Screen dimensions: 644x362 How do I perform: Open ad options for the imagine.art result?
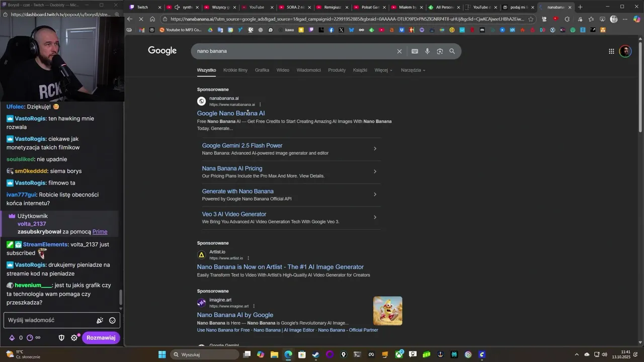pos(254,306)
